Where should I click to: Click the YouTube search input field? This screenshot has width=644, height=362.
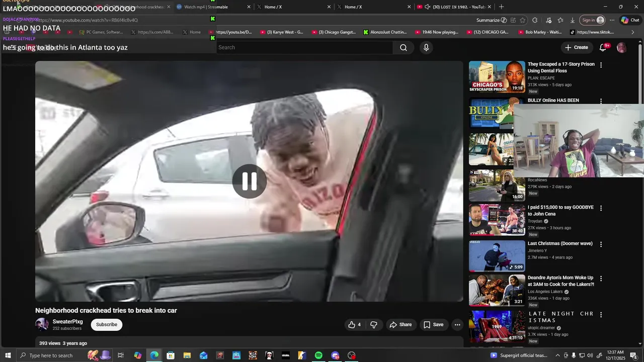(x=304, y=47)
